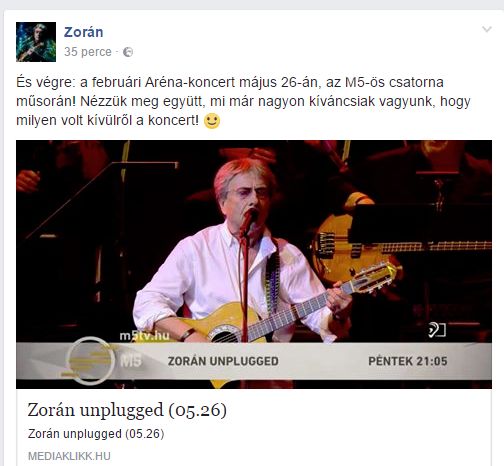Click the link description 'Zorán unplugged (05.26)'

coord(96,434)
